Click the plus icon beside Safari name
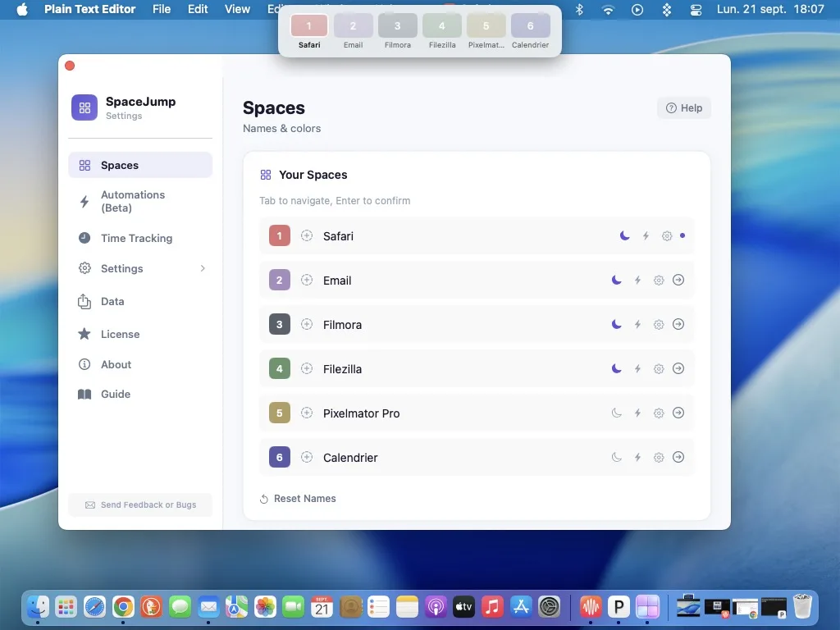The width and height of the screenshot is (840, 630). coord(307,235)
